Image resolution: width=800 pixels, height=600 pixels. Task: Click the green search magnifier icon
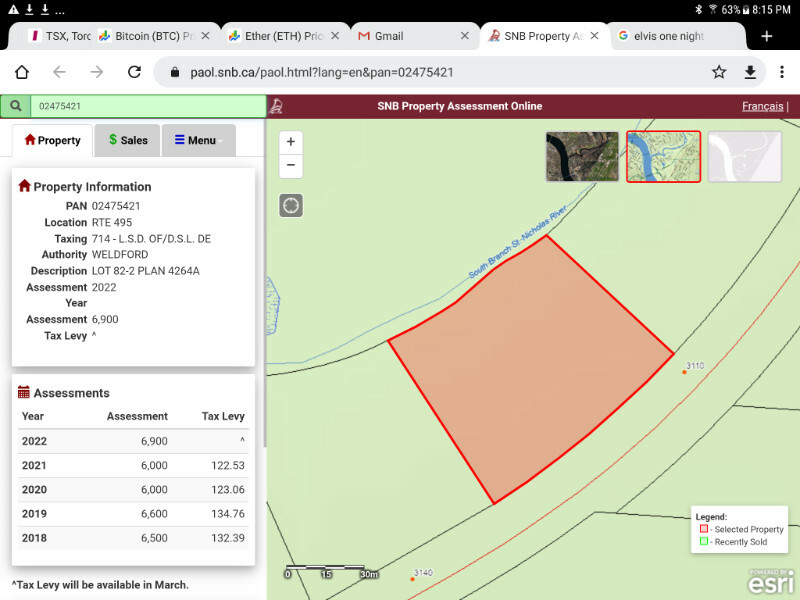[x=16, y=106]
